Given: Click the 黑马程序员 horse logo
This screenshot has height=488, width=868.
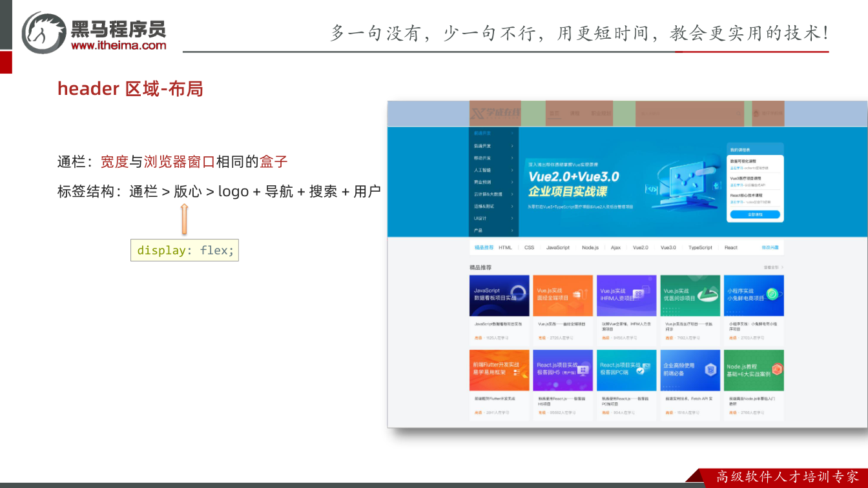Looking at the screenshot, I should click(44, 32).
